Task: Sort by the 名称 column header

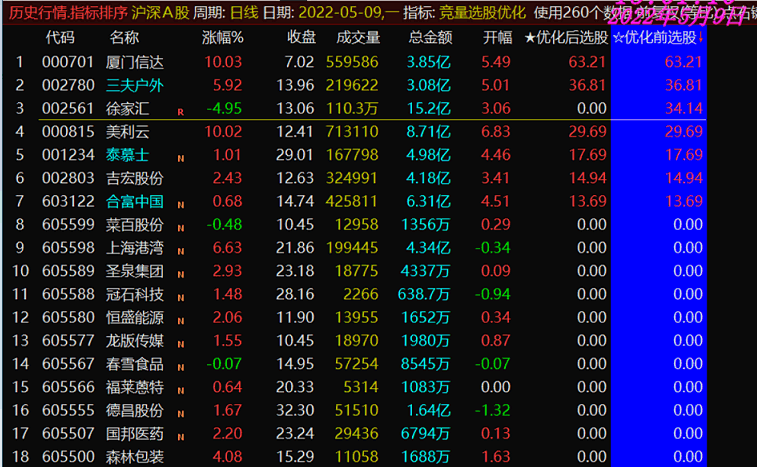Action: tap(124, 38)
